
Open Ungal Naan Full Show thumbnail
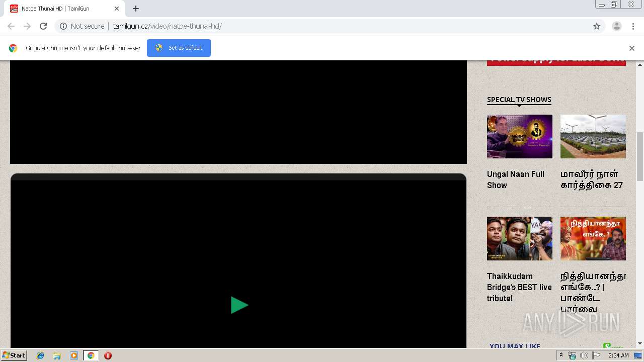coord(520,136)
